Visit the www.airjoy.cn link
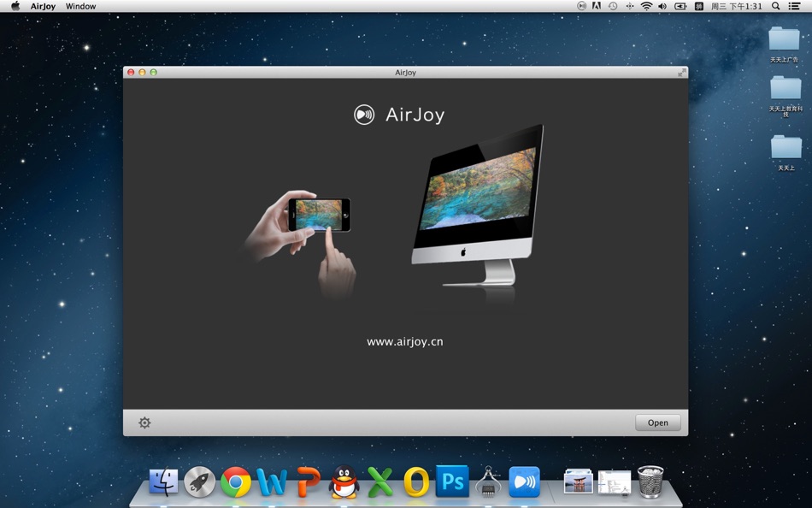This screenshot has width=812, height=508. [x=405, y=341]
